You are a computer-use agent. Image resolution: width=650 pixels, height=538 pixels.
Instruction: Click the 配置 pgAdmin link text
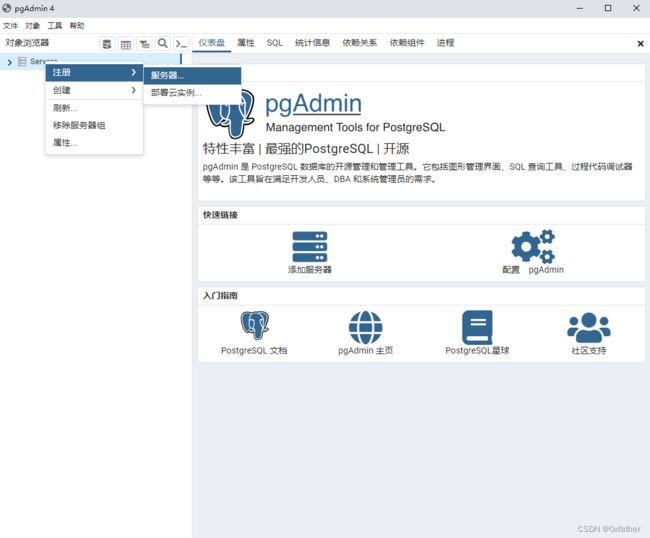(533, 270)
